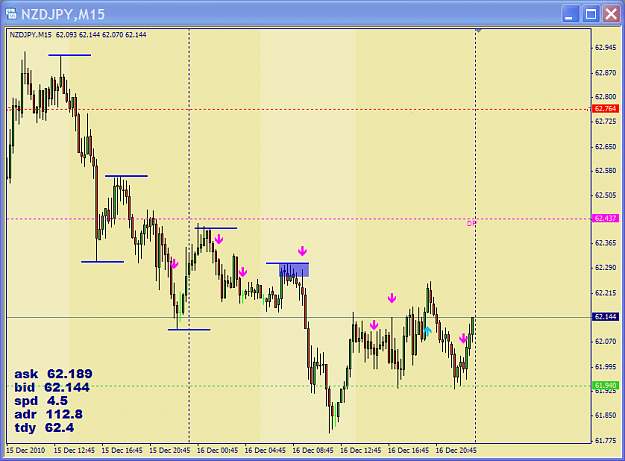
Task: Click the 16 Dec 12:45 time label
Action: (x=361, y=450)
